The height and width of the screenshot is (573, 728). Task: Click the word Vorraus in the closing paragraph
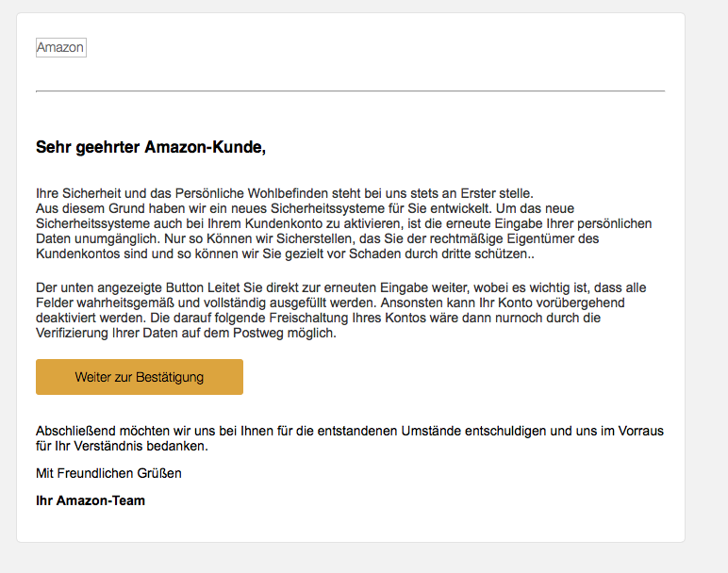(640, 431)
